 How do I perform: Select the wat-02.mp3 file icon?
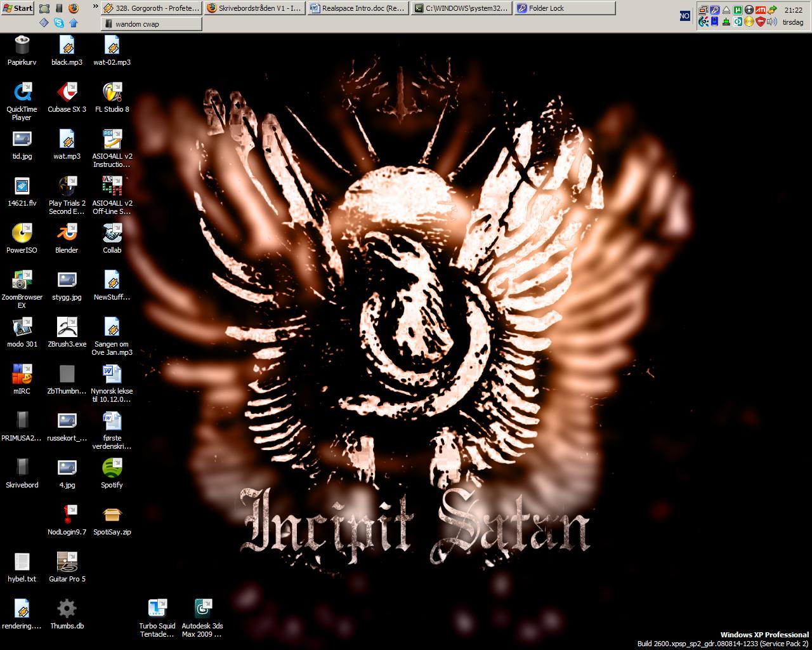112,51
